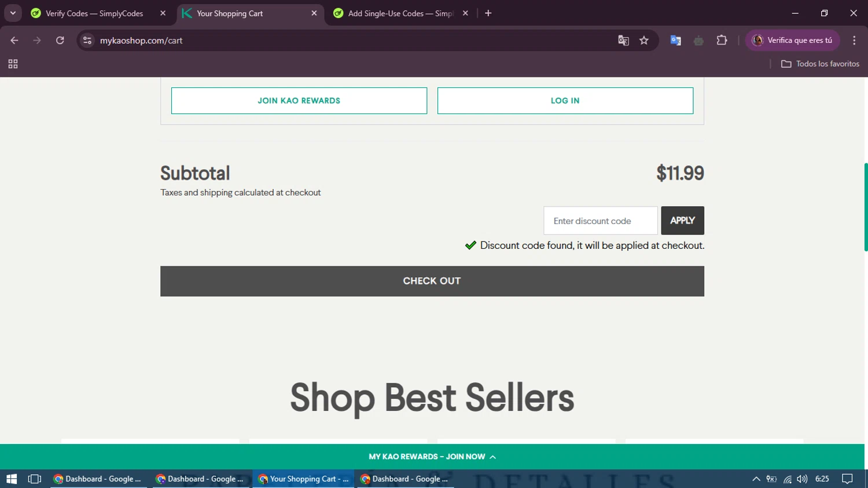Click the grayed extension icon beside Translate
868x488 pixels.
(x=698, y=41)
